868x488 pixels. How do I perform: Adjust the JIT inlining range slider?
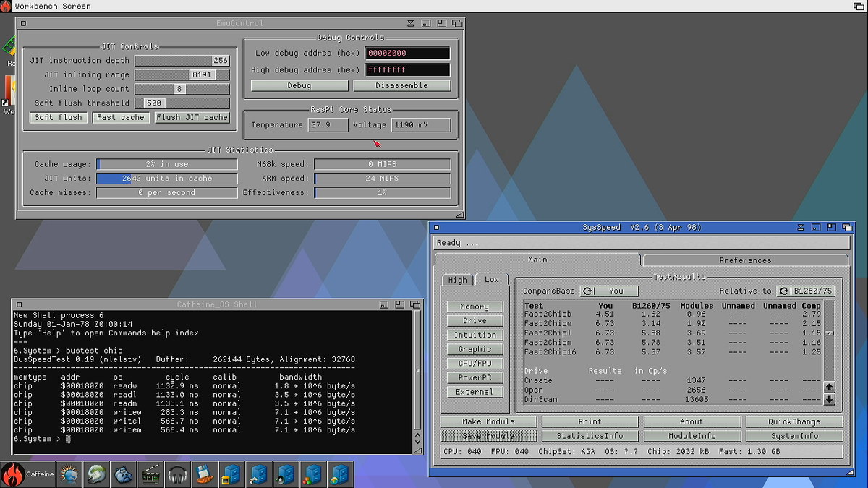[x=182, y=74]
